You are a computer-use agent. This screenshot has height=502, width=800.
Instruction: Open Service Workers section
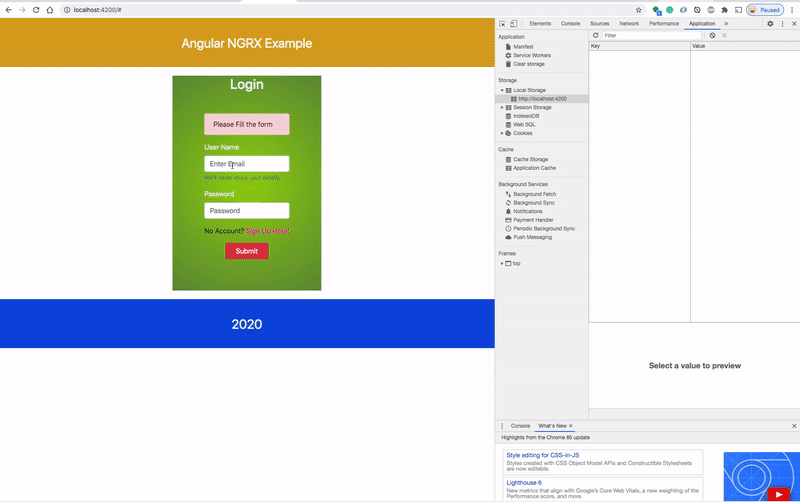pos(532,55)
